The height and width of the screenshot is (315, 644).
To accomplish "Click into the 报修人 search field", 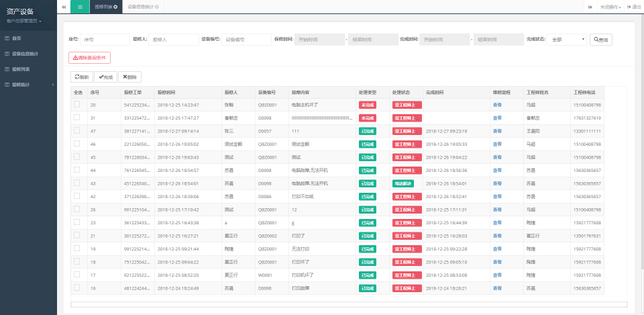I will click(x=173, y=40).
